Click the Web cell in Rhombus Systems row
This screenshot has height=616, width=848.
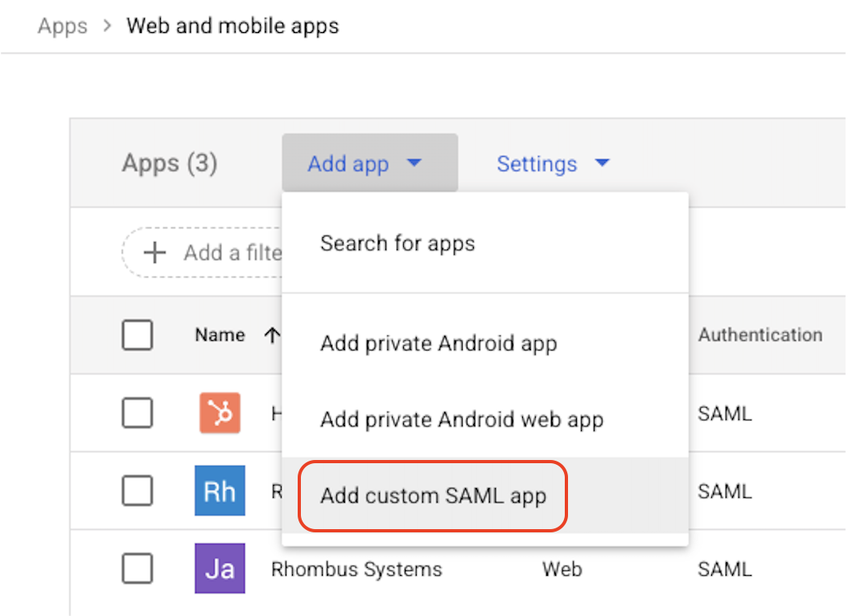tap(562, 569)
